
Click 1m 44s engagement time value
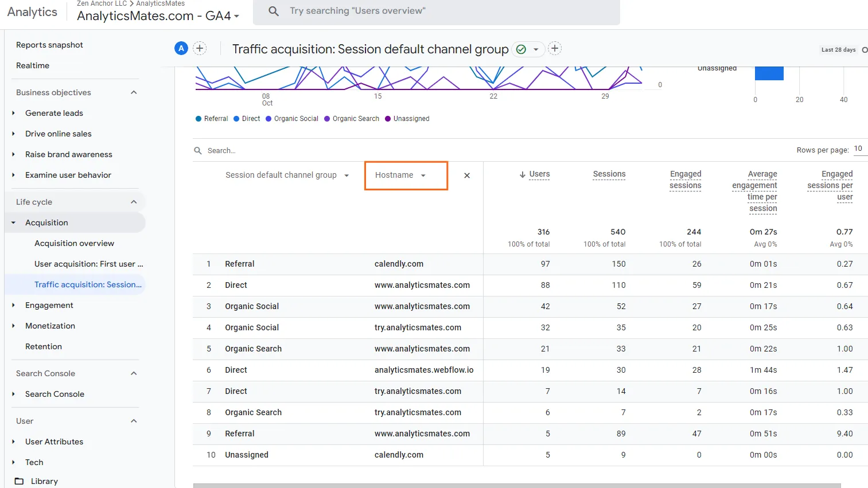pyautogui.click(x=763, y=370)
